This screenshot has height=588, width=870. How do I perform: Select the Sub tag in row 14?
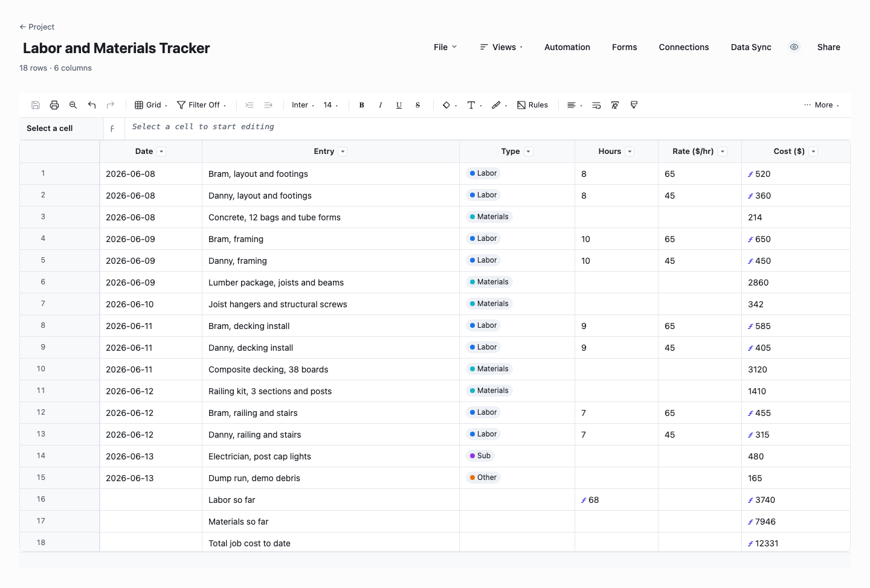click(480, 456)
